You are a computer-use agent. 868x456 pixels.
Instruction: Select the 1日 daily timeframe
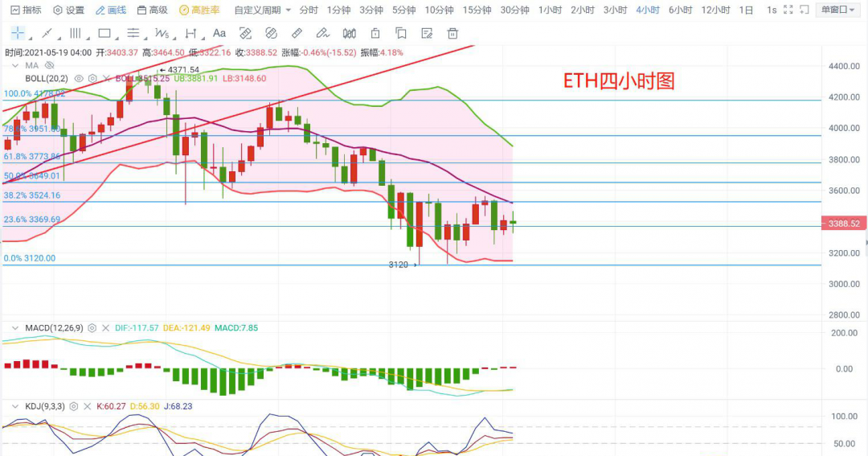746,10
